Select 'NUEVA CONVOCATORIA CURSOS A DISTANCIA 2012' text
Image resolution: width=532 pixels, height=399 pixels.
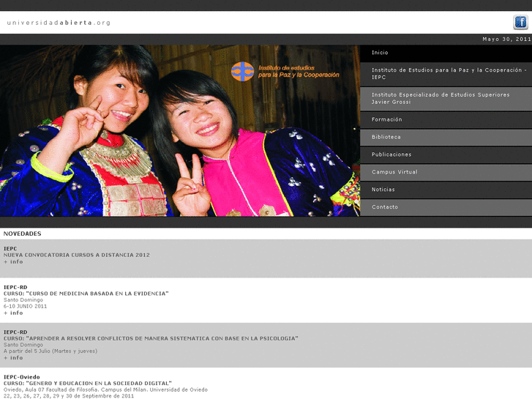[77, 255]
